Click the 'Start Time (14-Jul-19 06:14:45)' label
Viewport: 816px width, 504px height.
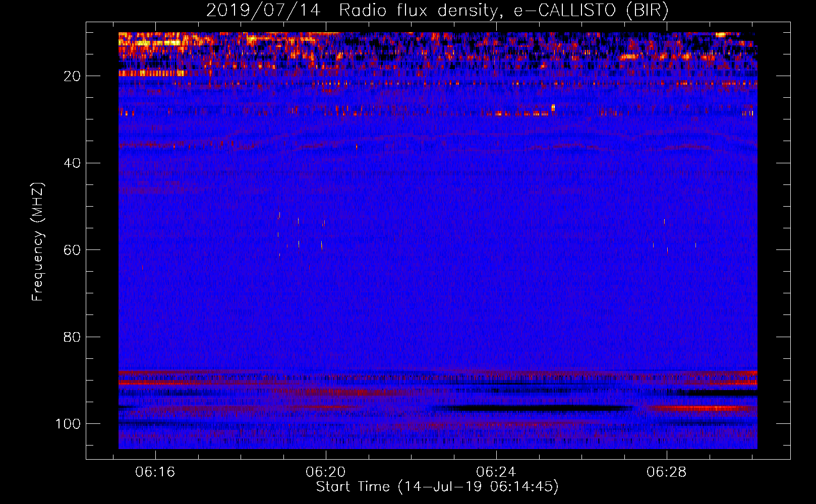pyautogui.click(x=437, y=487)
